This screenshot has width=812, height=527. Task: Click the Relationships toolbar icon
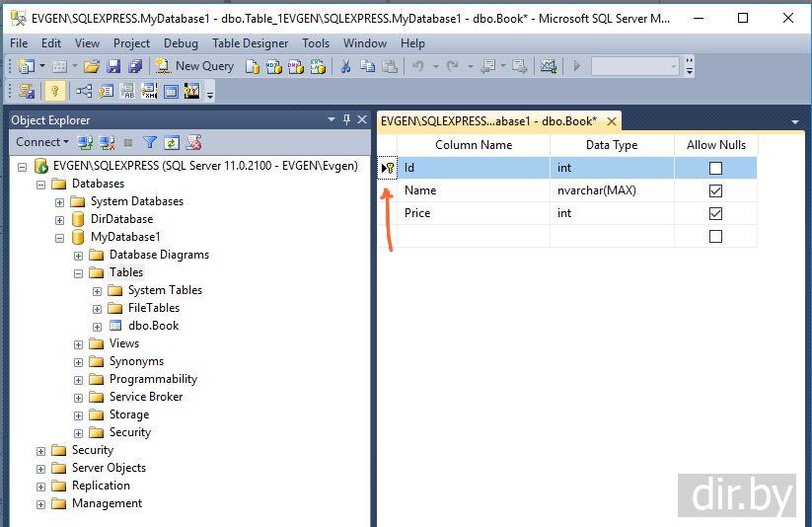pyautogui.click(x=84, y=91)
